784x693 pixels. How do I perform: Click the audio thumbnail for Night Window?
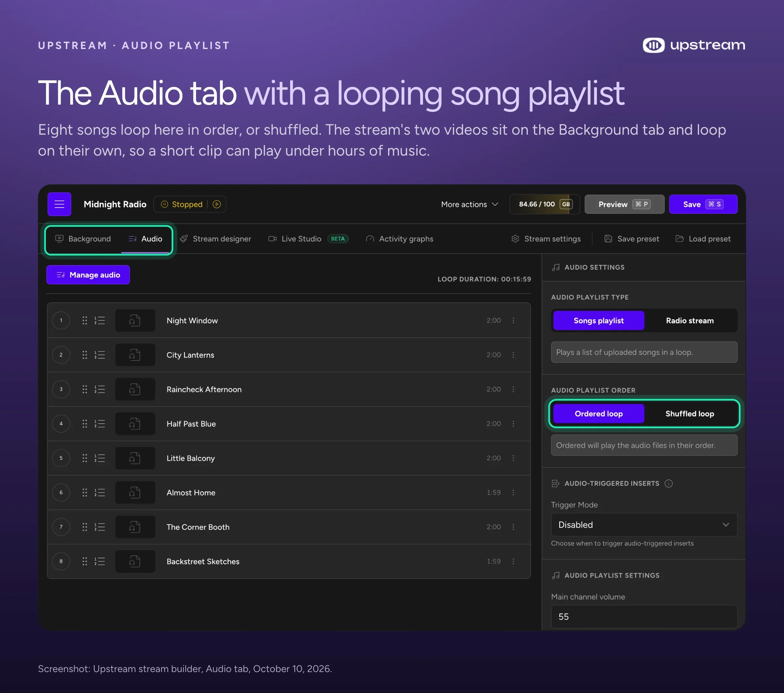tap(135, 320)
